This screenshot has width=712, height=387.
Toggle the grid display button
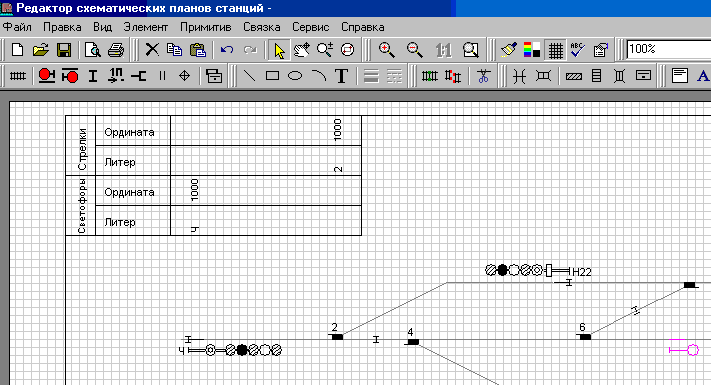pyautogui.click(x=555, y=50)
